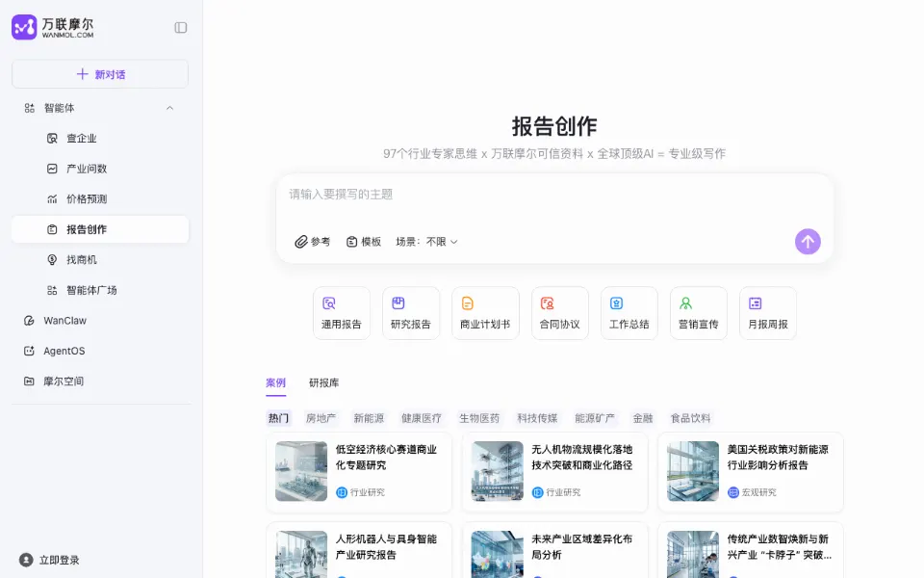This screenshot has width=924, height=578.
Task: Open 价格预测 menu label
Action: point(87,199)
